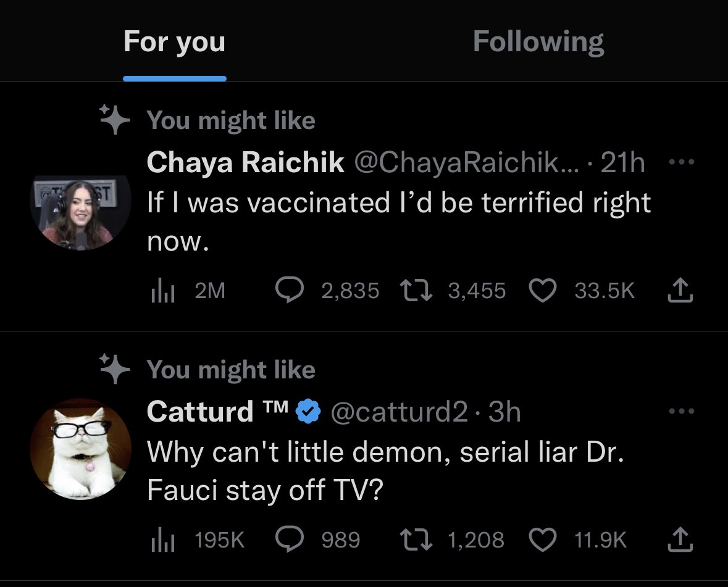Open the tweet about Dr. Fauci
The width and height of the screenshot is (728, 587).
386,471
